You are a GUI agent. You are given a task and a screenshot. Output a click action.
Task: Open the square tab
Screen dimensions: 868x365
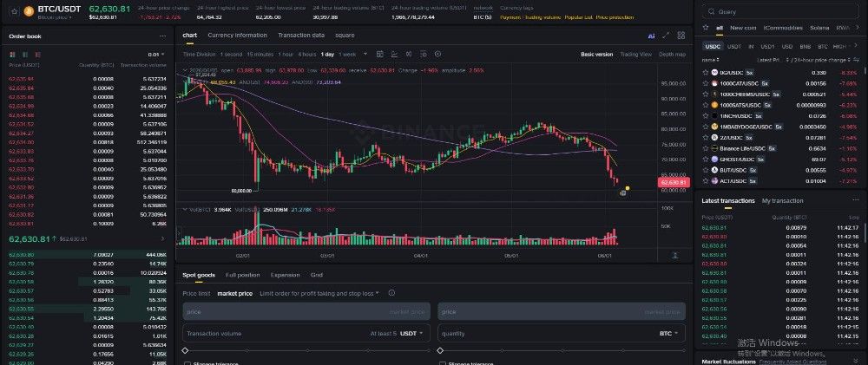pyautogui.click(x=345, y=36)
